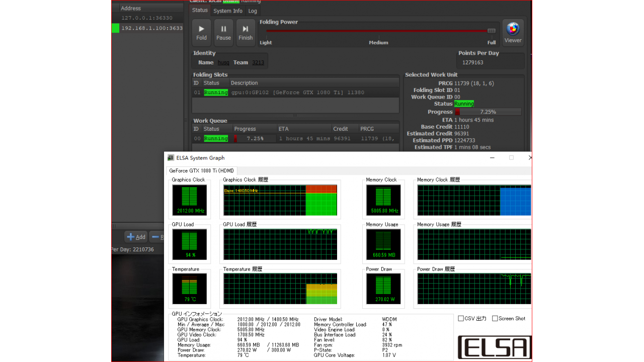Click the Driver Model value WDDM
Viewport: 644px width, 362px height.
pyautogui.click(x=389, y=319)
